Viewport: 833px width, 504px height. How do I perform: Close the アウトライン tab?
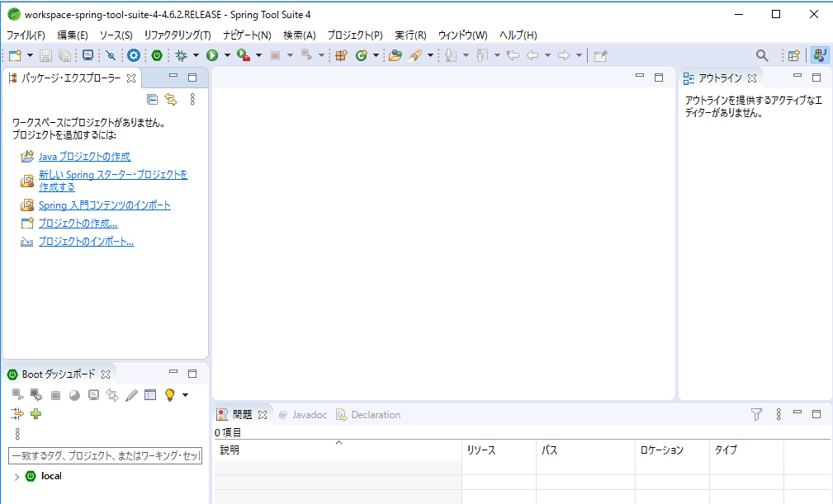click(x=752, y=78)
